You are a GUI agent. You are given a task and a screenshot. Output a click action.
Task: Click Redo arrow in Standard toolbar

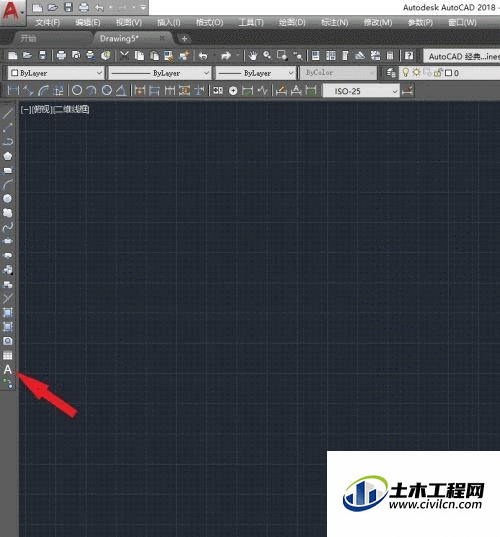[x=226, y=55]
